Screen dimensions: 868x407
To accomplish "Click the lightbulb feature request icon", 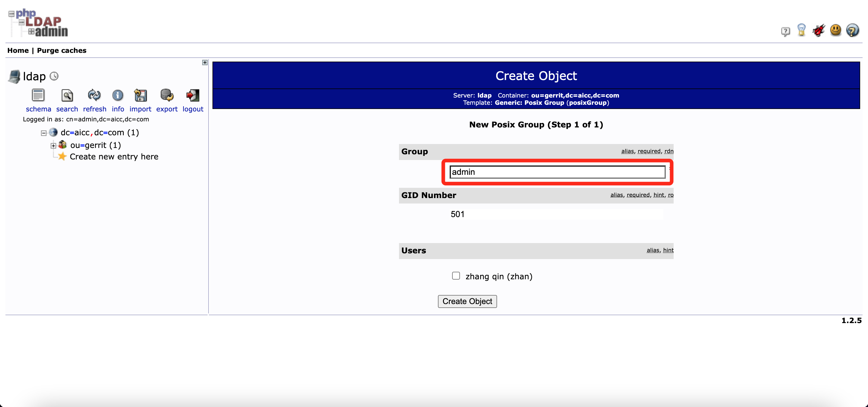I will (x=801, y=30).
